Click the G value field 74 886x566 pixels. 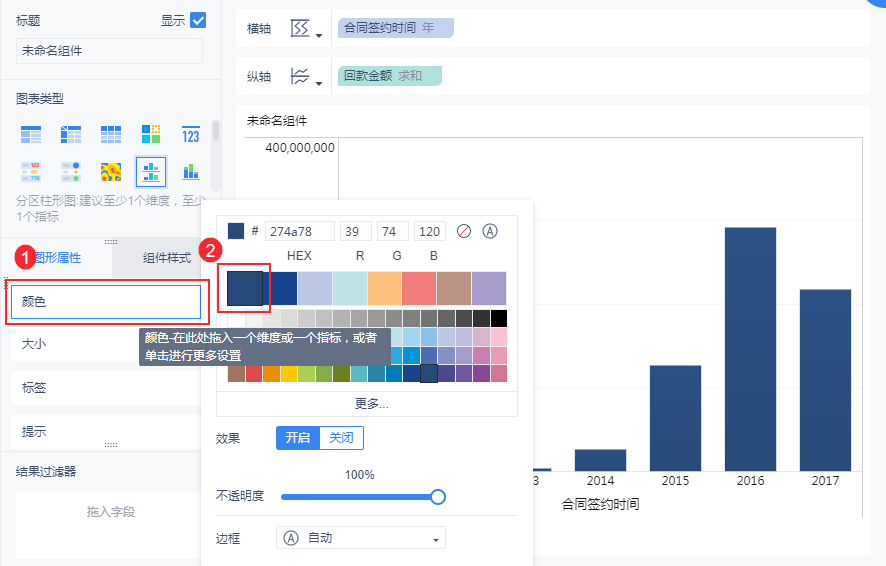coord(392,231)
